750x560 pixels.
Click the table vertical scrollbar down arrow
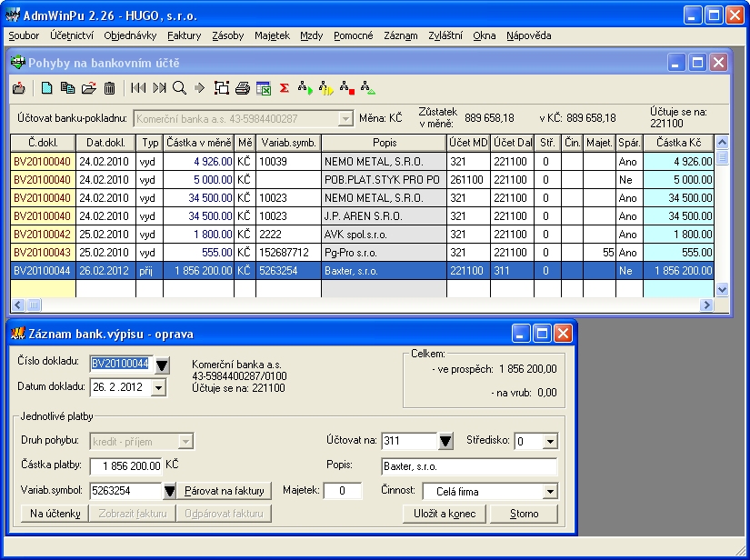tap(722, 289)
